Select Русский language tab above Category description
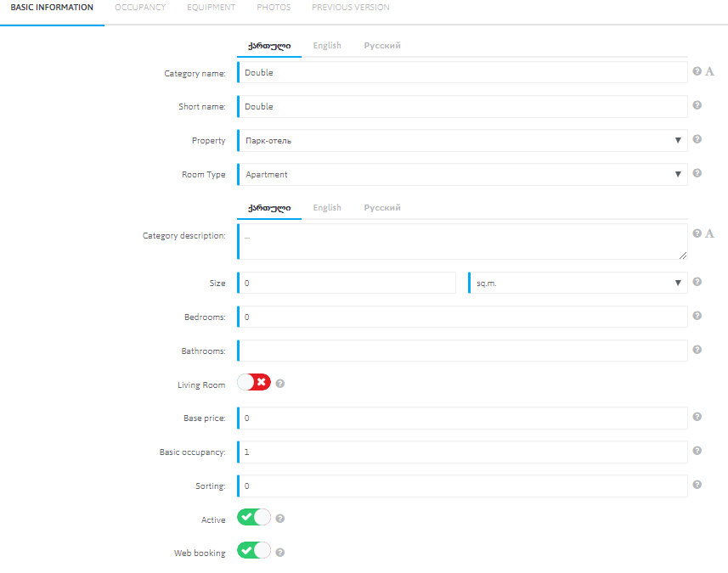The image size is (728, 573). coord(382,208)
